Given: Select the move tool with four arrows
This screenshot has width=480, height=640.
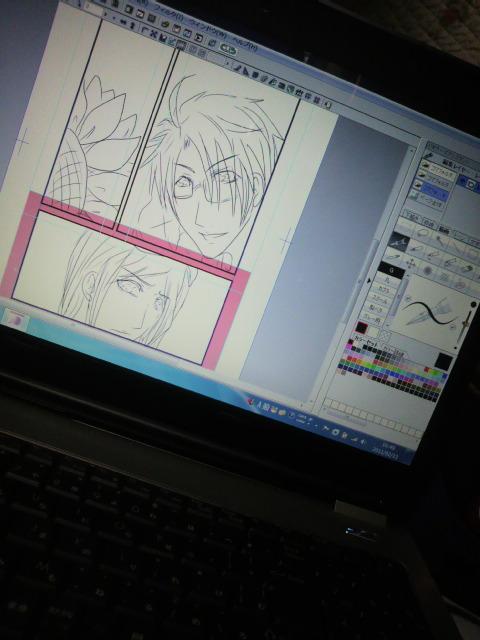Looking at the screenshot, I should [x=411, y=264].
